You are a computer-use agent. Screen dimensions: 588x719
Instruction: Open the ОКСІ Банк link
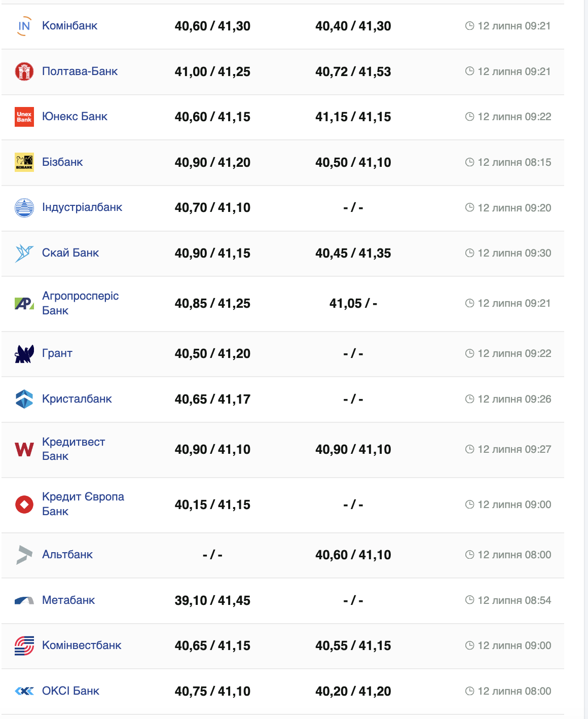coord(70,691)
